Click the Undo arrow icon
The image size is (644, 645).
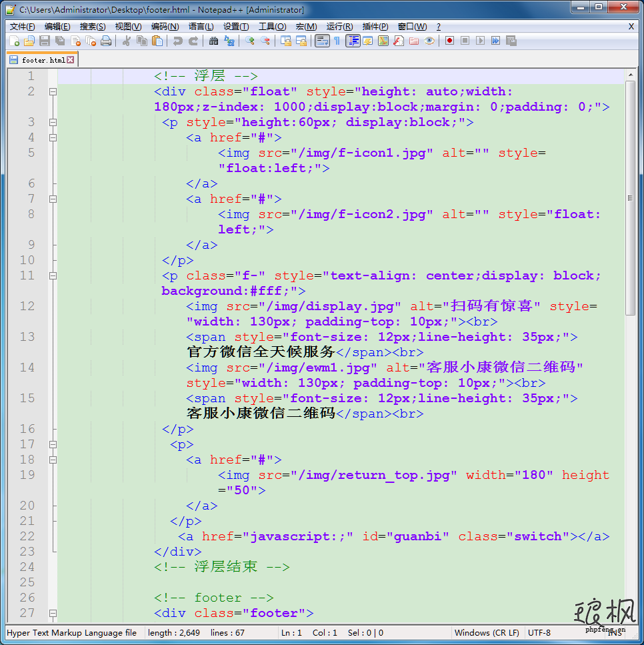tap(177, 41)
